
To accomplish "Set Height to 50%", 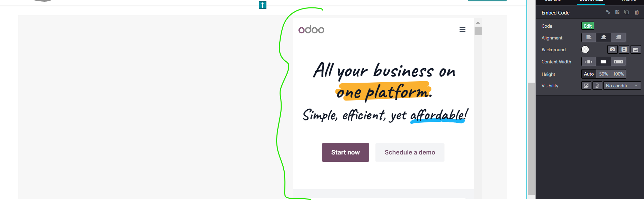I will pyautogui.click(x=604, y=74).
